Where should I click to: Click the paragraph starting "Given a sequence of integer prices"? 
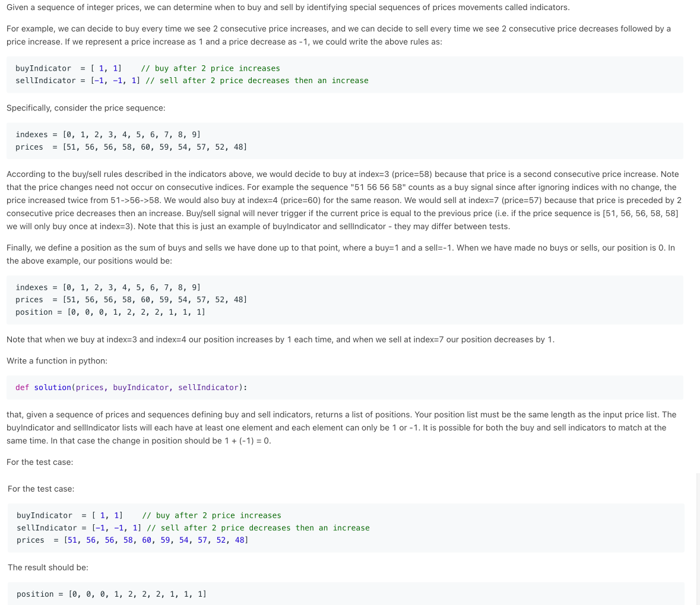click(x=288, y=8)
